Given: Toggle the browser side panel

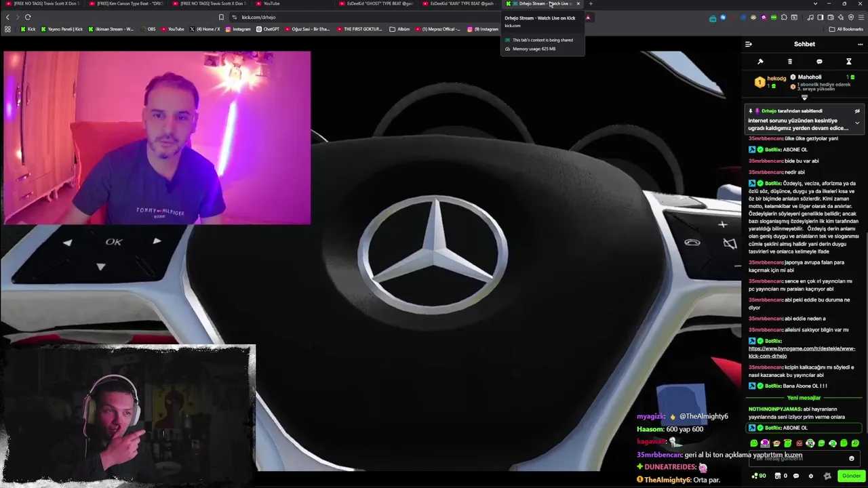Looking at the screenshot, I should point(821,17).
